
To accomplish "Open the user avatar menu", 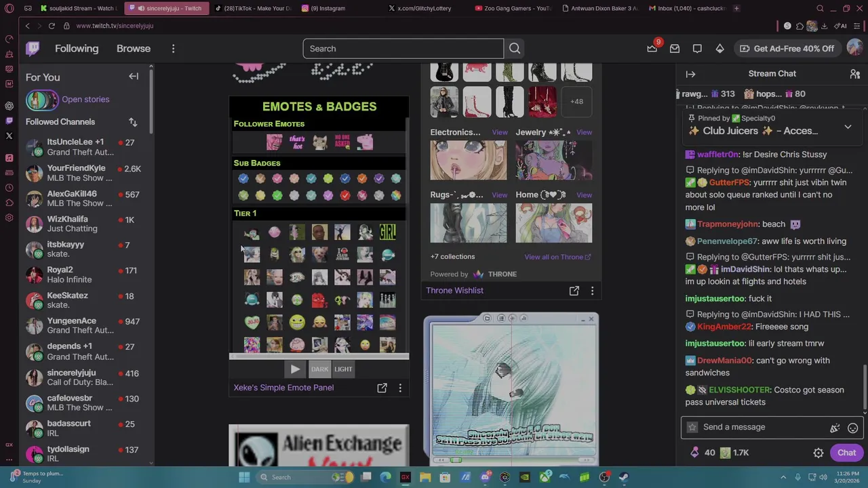I will point(854,49).
